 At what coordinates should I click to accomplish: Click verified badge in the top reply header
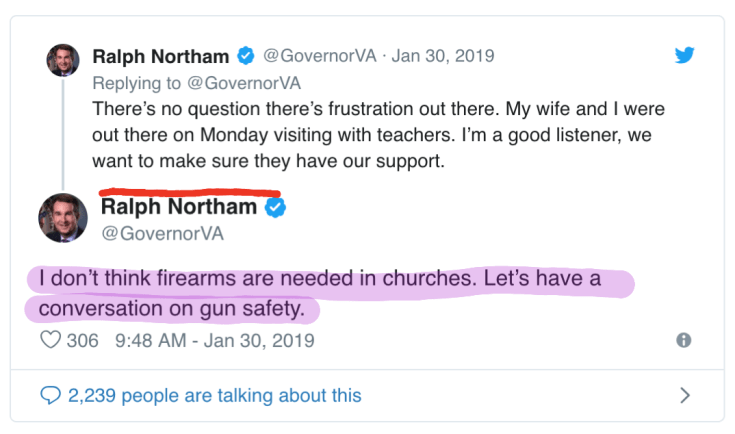[246, 55]
